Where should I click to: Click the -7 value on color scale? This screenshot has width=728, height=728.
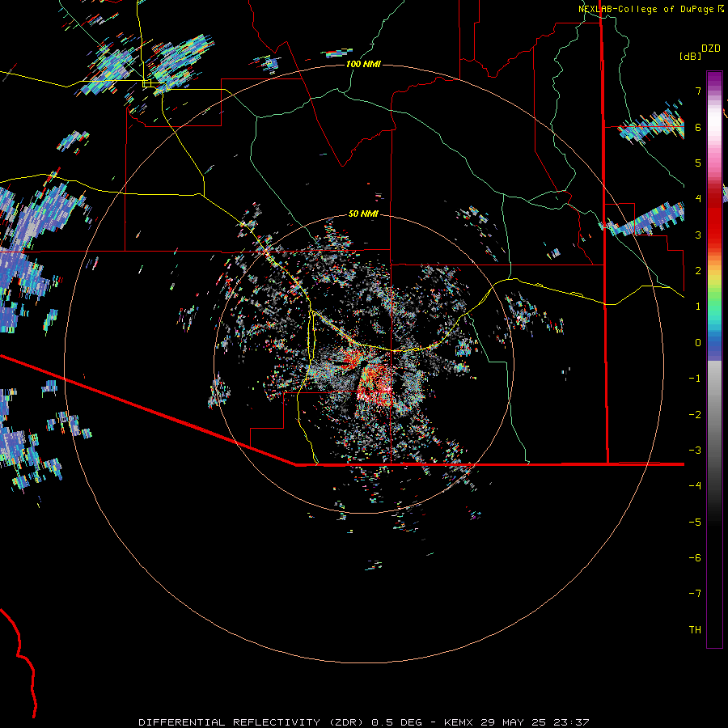point(695,594)
